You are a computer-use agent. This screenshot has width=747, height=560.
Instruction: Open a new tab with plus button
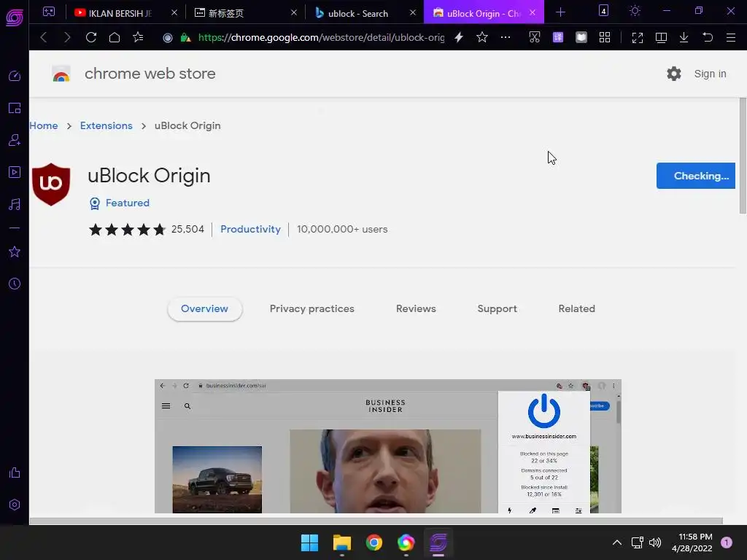tap(561, 12)
